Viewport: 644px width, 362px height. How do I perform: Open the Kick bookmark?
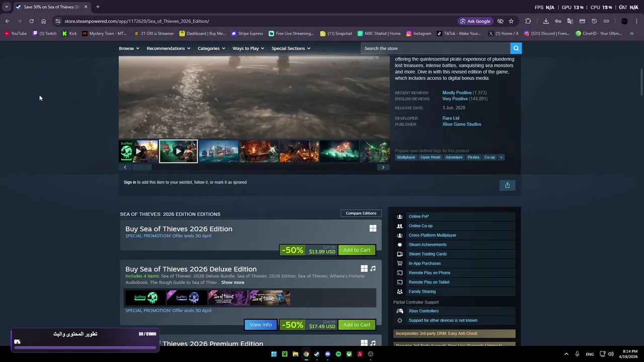(x=69, y=34)
